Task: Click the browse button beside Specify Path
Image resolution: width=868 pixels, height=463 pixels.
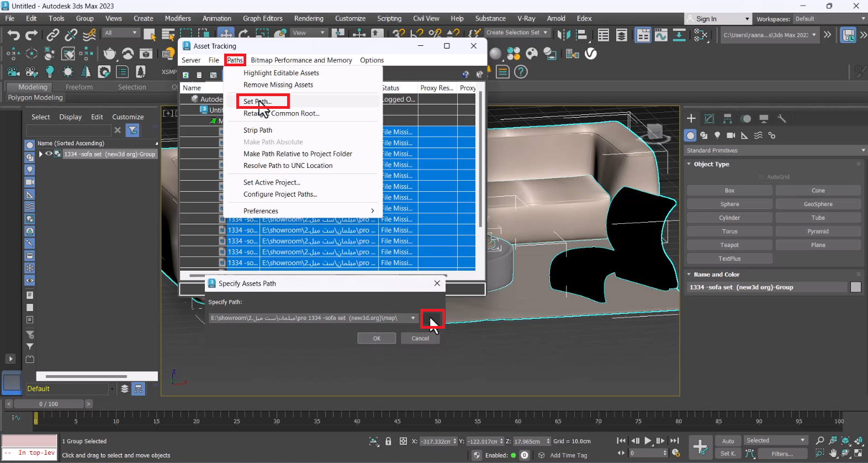Action: click(x=432, y=318)
